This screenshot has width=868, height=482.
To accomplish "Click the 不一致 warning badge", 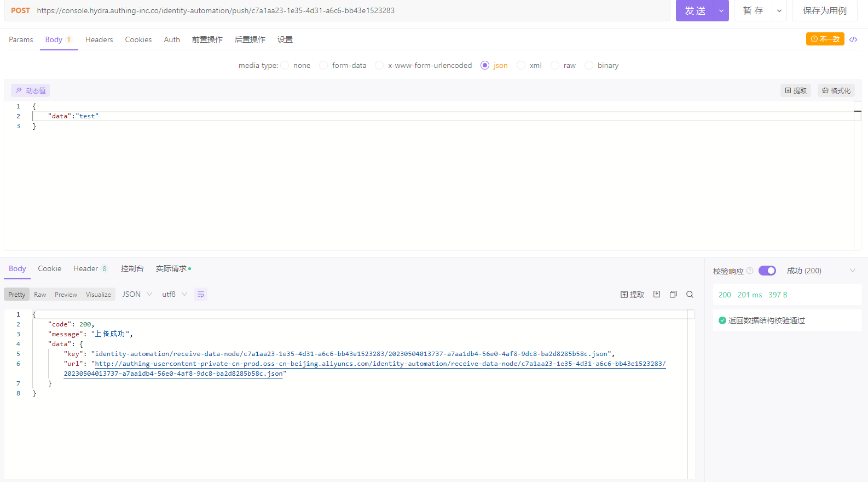I will (825, 39).
